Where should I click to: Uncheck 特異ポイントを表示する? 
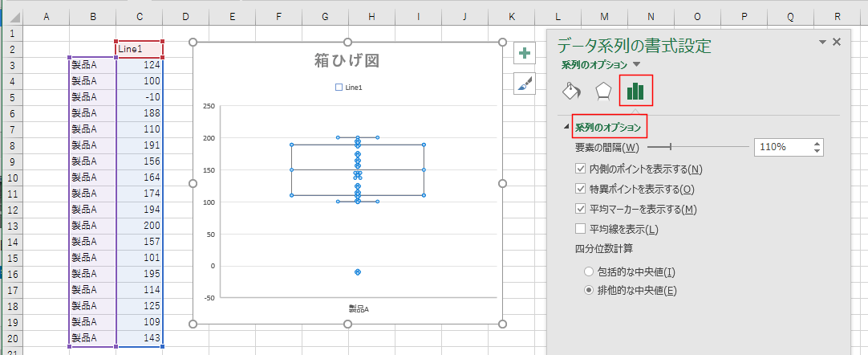(x=581, y=189)
